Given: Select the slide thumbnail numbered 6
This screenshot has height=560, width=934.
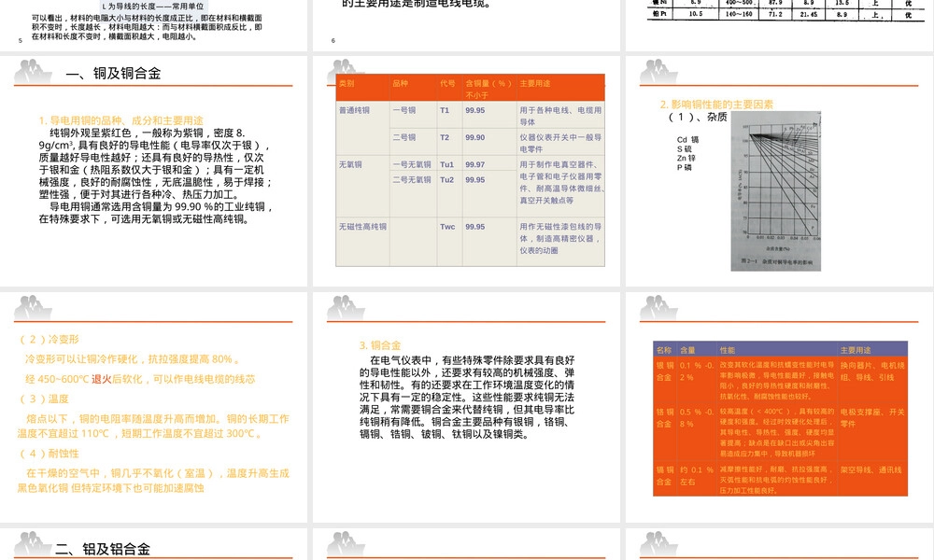Looking at the screenshot, I should [466, 25].
